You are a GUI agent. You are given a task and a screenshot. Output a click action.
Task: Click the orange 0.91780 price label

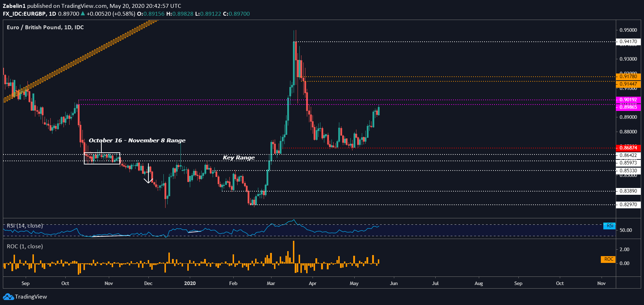(628, 76)
